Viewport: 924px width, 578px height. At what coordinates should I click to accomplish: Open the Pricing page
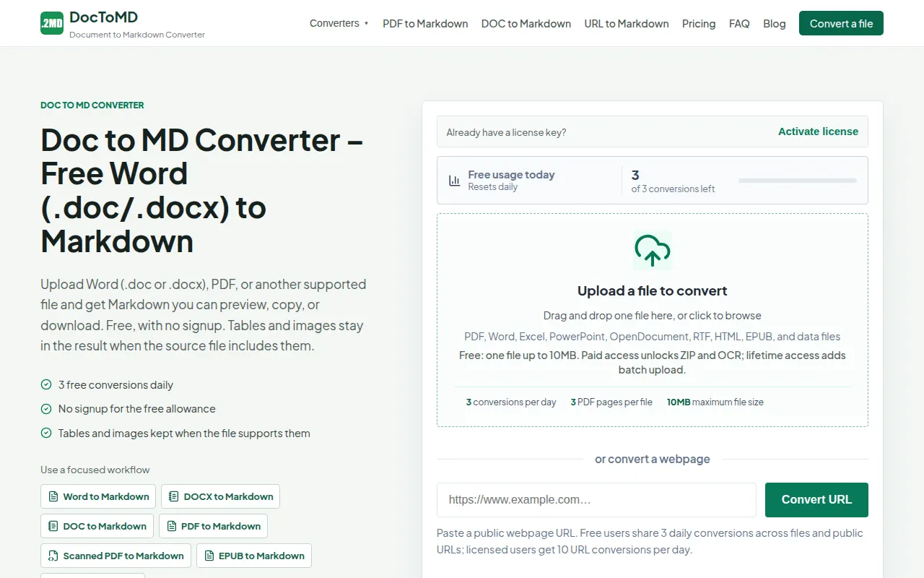pos(699,23)
